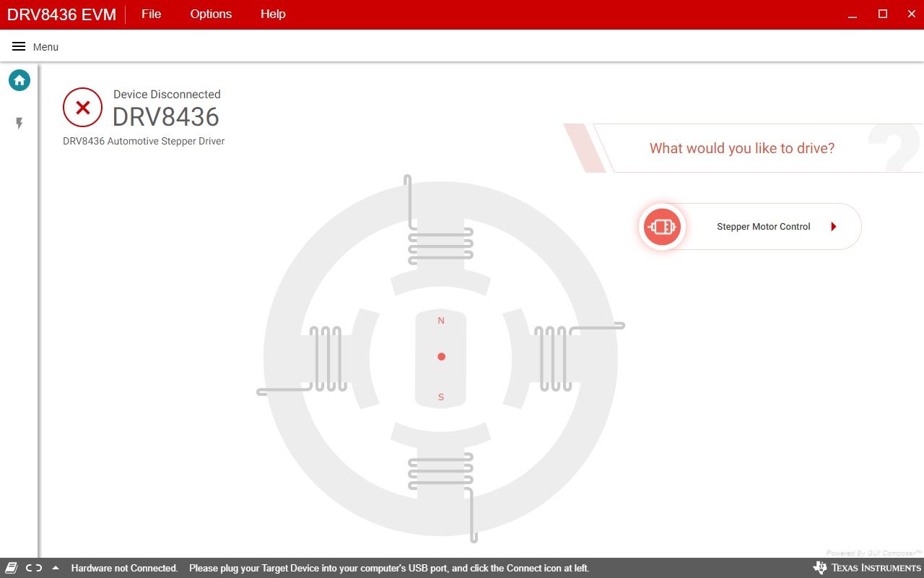This screenshot has width=924, height=578.
Task: Click "Hardware not Connected." status text
Action: point(124,568)
